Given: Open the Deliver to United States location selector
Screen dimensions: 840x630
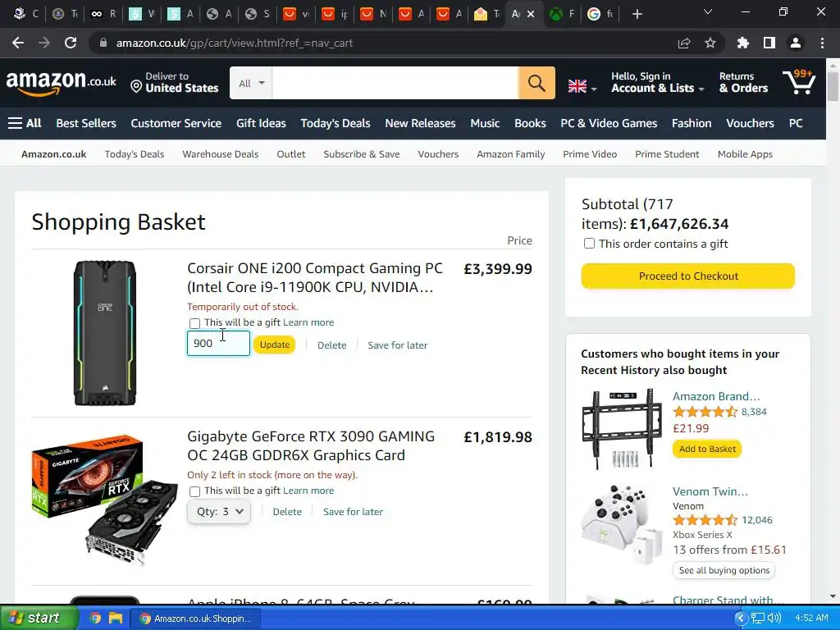Looking at the screenshot, I should pos(175,83).
